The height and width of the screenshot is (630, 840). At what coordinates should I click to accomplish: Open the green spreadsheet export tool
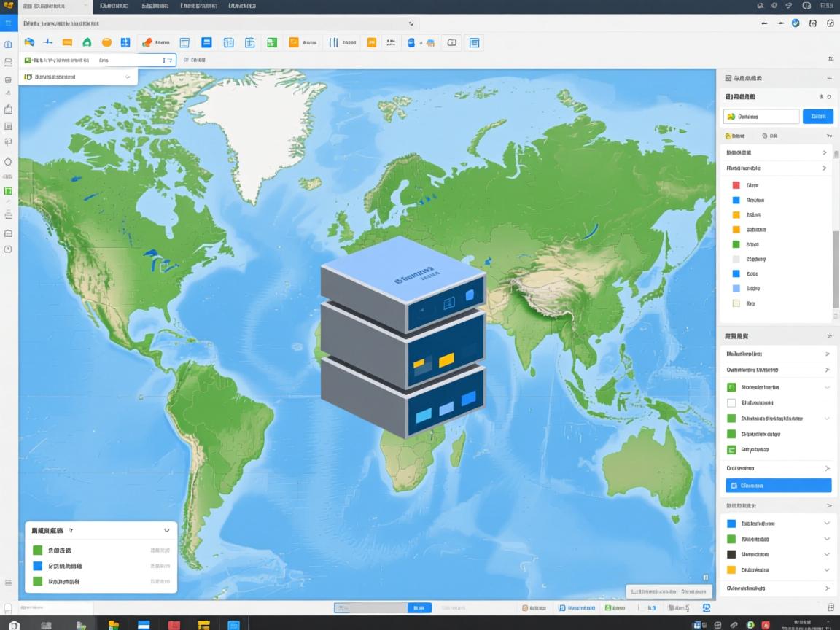(x=271, y=42)
